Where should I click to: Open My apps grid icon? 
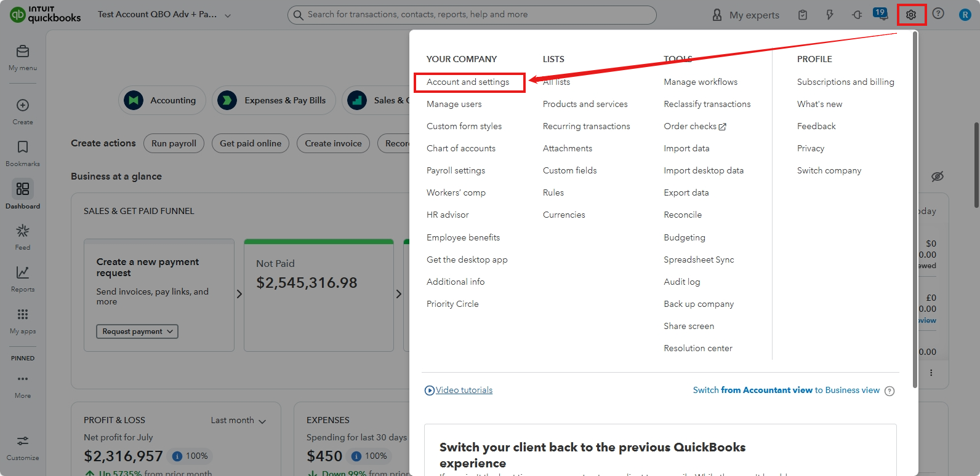(23, 314)
